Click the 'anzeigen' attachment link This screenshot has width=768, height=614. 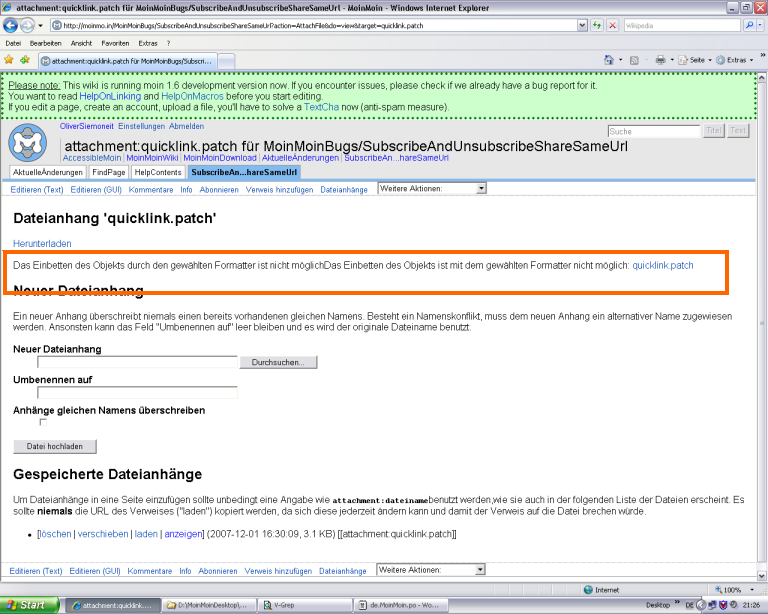point(183,534)
